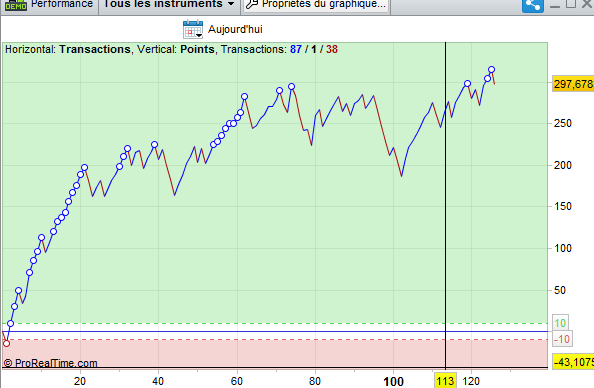Screen dimensions: 594x388
Task: Click the 80 horizontal axis tick label
Action: pos(315,381)
